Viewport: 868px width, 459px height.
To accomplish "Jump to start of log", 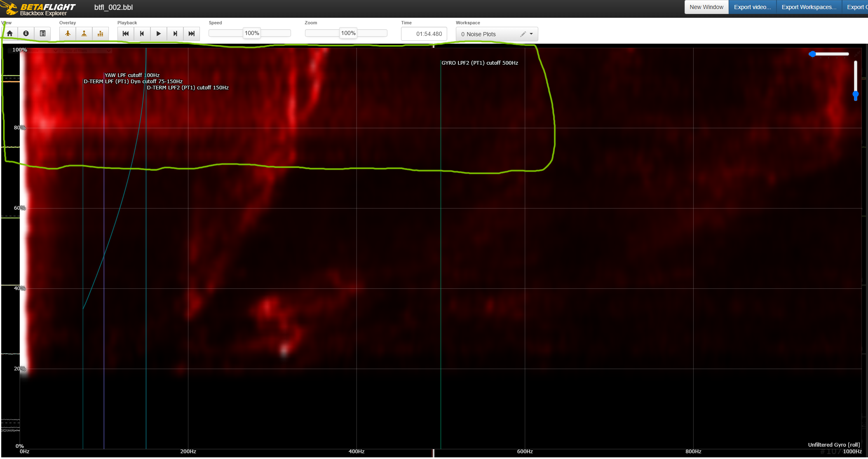I will (x=126, y=33).
